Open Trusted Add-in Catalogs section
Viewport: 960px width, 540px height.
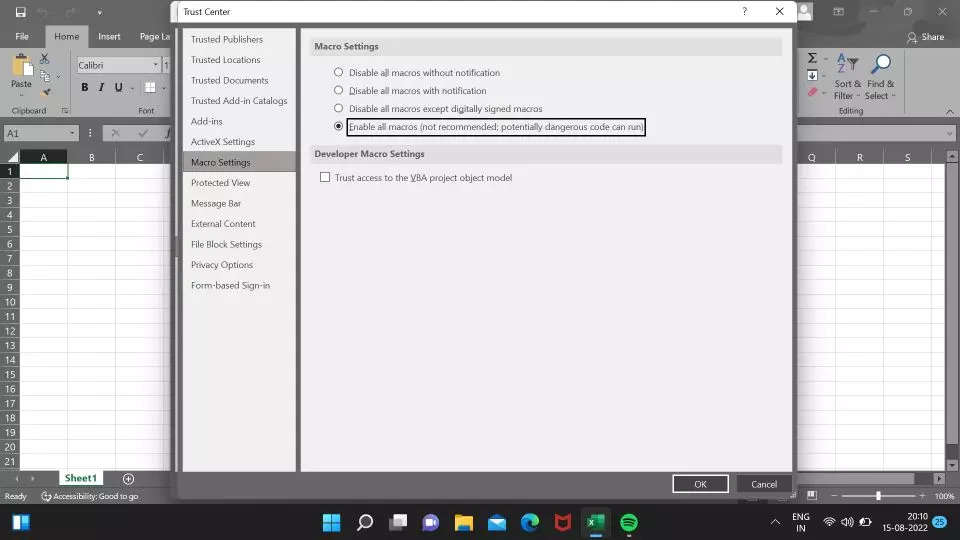pyautogui.click(x=239, y=101)
